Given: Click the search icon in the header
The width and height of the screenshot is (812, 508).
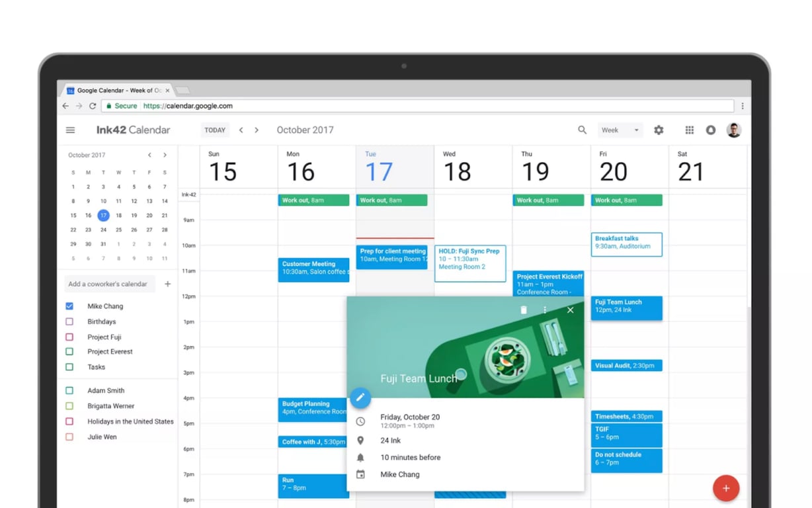Looking at the screenshot, I should click(x=582, y=130).
